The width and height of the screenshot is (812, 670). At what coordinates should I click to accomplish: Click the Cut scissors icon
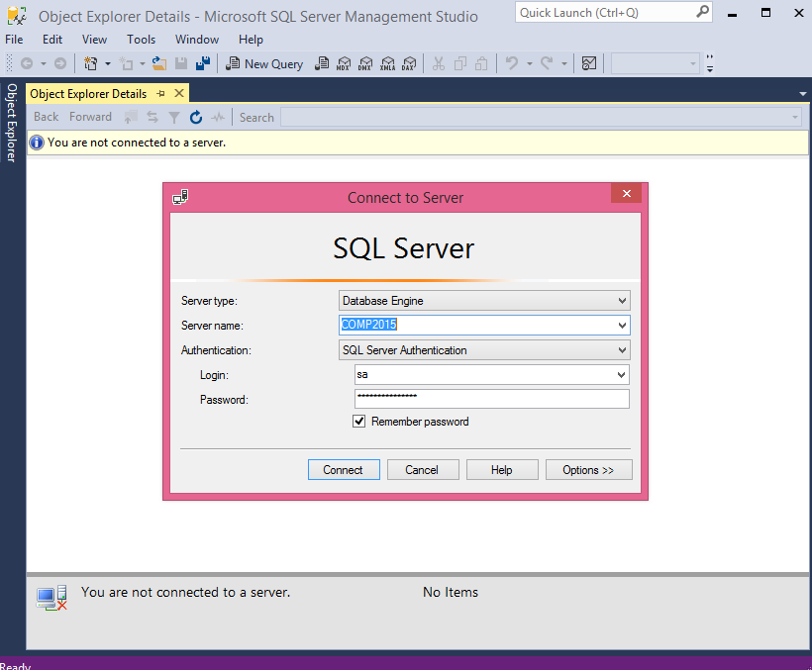tap(438, 63)
